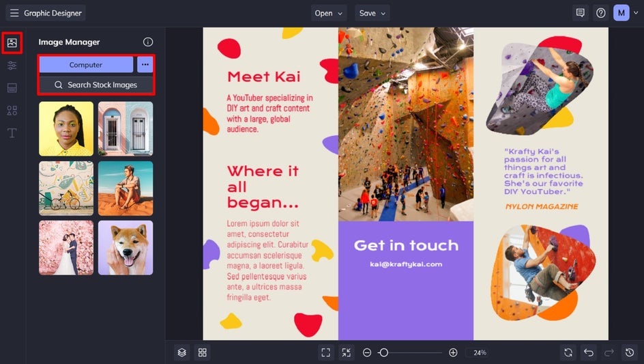Select the kai@kraftykai.com email text

point(406,264)
